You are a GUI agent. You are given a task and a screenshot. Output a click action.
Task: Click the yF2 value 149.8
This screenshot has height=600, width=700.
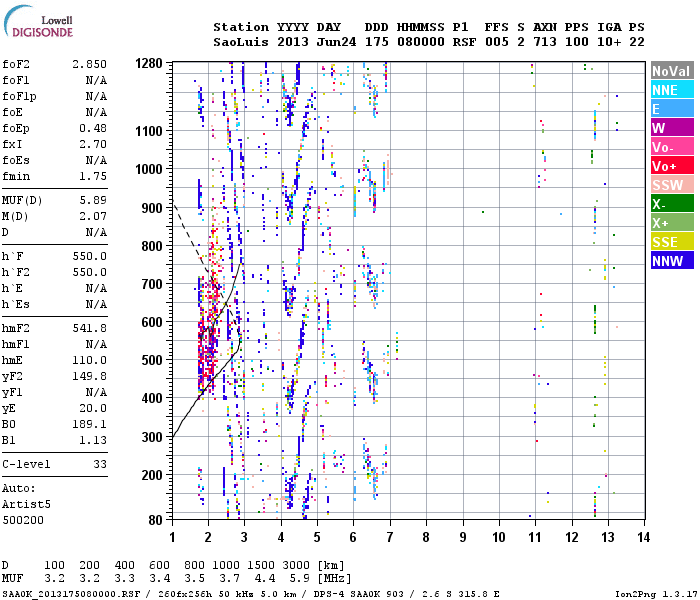[x=89, y=376]
